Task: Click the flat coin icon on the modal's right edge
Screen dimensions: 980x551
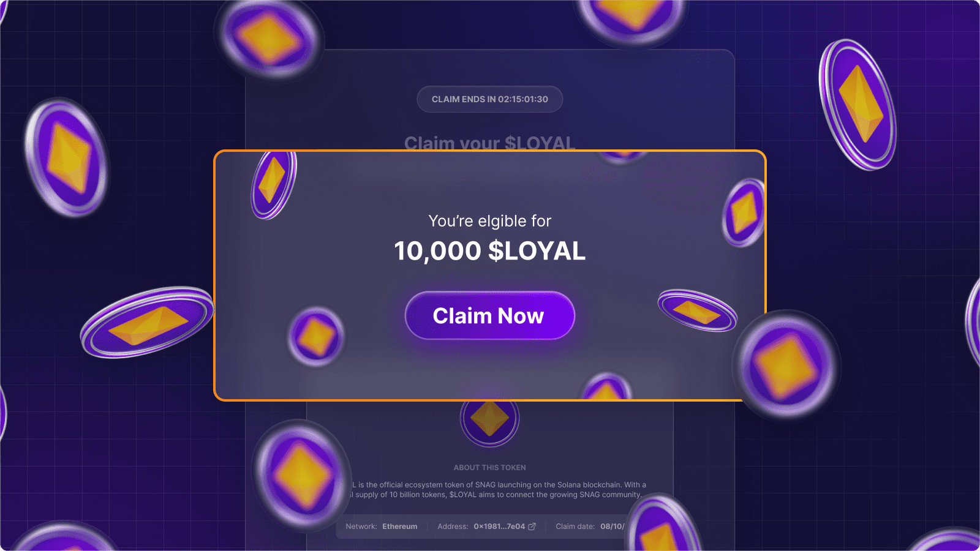Action: coord(697,309)
